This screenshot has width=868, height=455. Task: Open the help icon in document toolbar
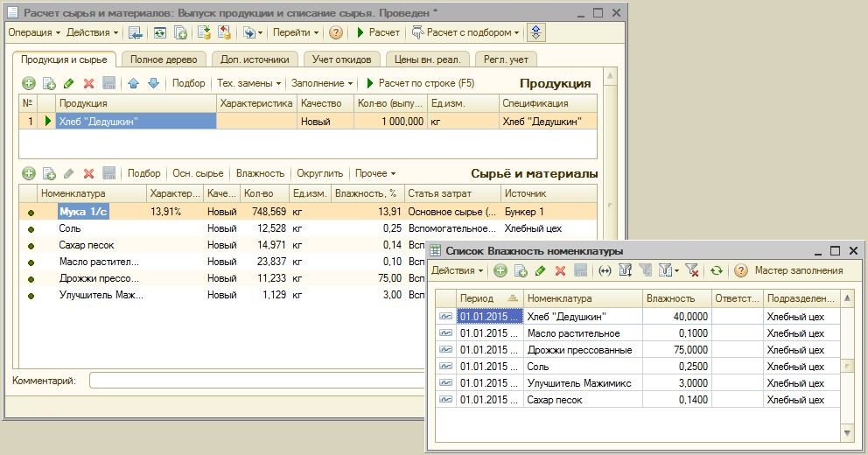pos(335,32)
